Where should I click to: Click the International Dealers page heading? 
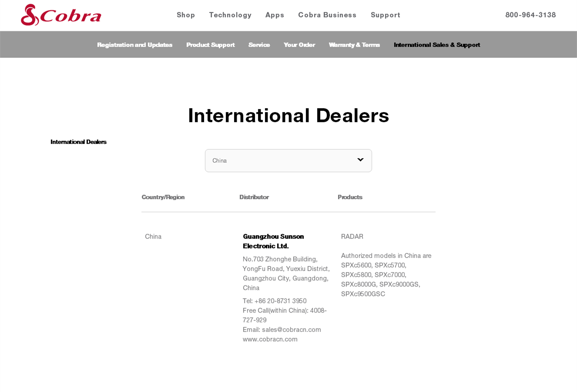coord(288,115)
